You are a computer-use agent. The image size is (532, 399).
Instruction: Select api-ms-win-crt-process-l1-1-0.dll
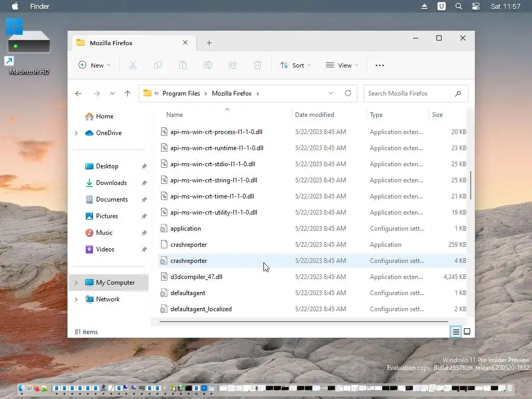312,131
